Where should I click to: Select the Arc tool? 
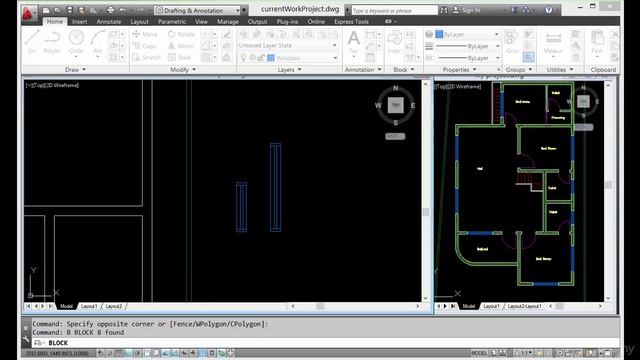[x=98, y=41]
